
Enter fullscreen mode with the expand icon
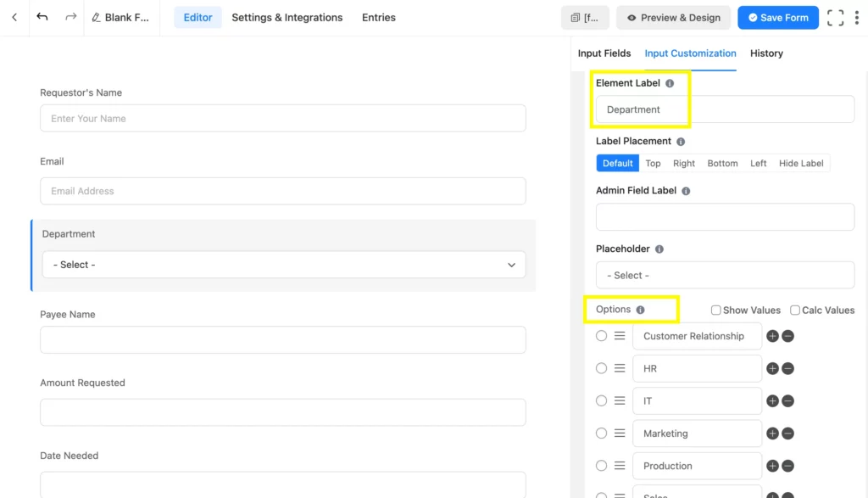pyautogui.click(x=834, y=17)
